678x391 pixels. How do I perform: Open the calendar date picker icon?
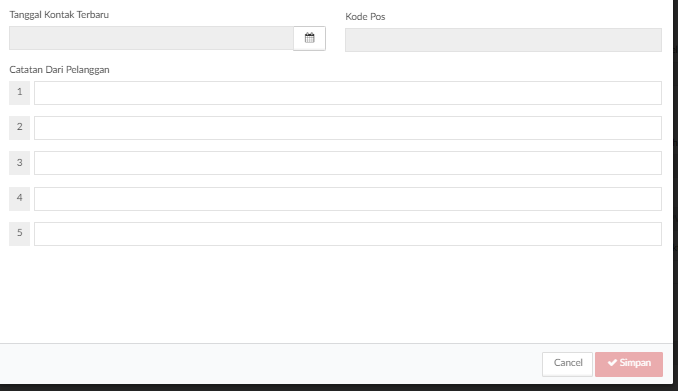309,38
